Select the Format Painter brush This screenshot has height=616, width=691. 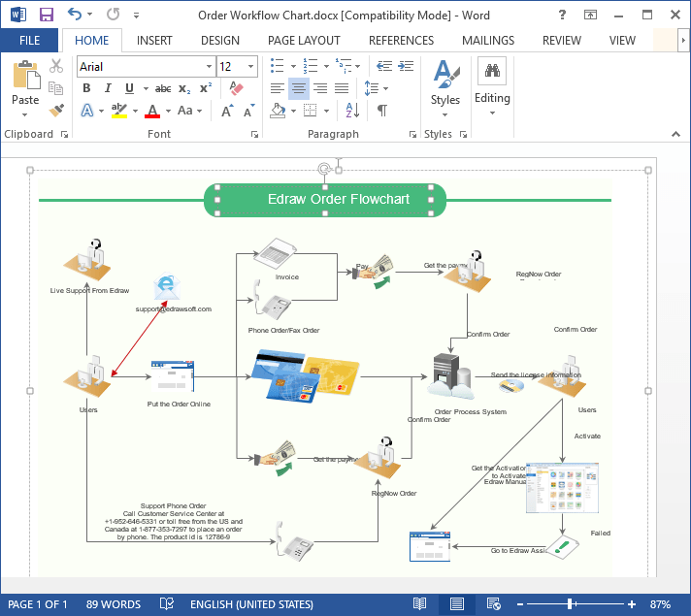[56, 111]
